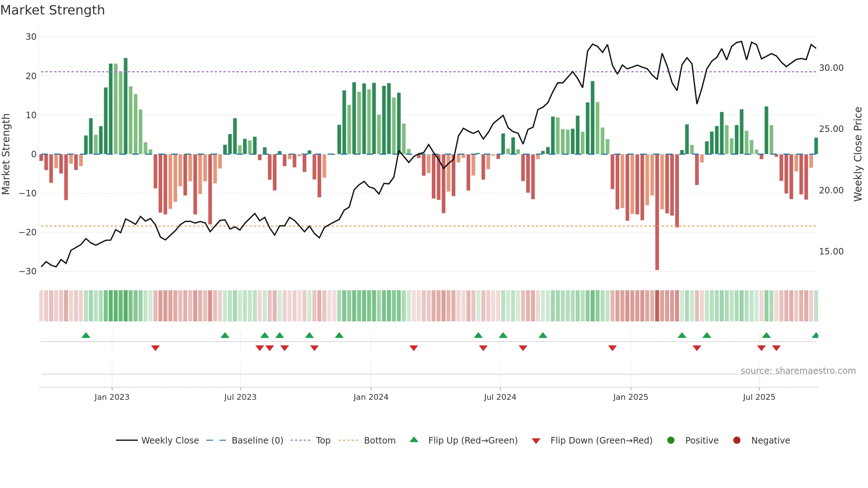Click the Jan 2024 axis label
868x488 pixels.
click(371, 397)
